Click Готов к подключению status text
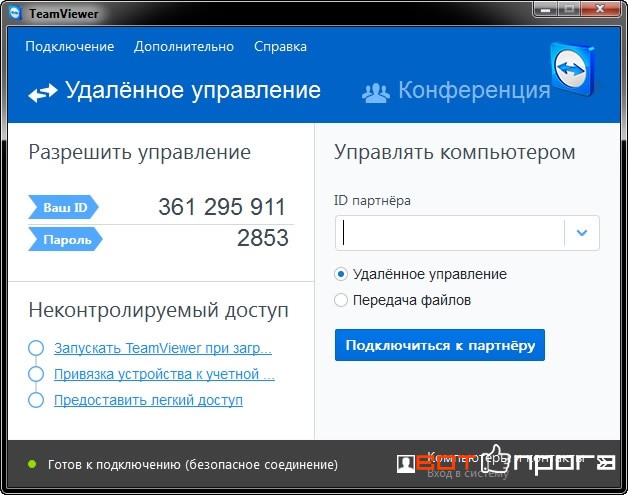Image resolution: width=628 pixels, height=495 pixels. 193,465
